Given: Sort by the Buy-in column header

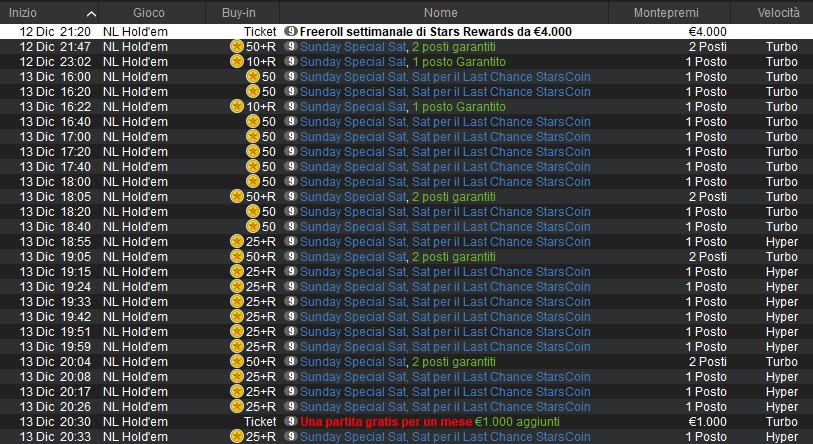Looking at the screenshot, I should point(242,12).
